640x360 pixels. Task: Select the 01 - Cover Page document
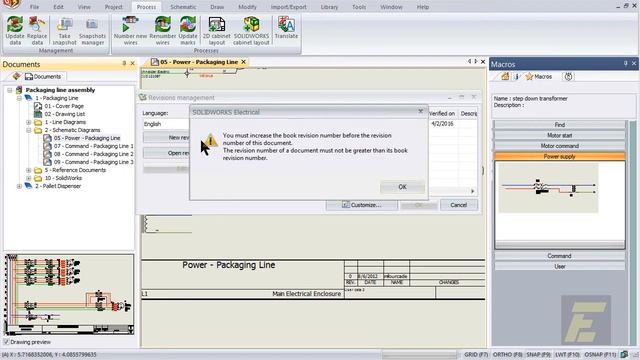coord(64,106)
